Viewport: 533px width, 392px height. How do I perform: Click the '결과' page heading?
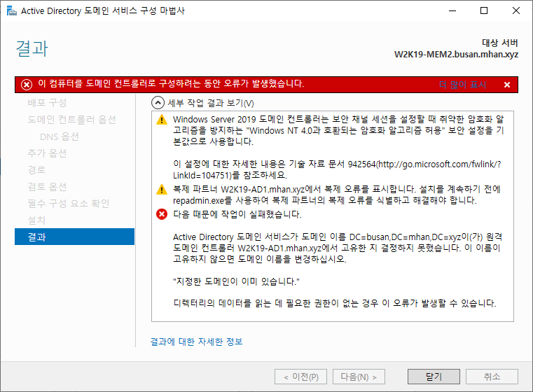click(32, 48)
